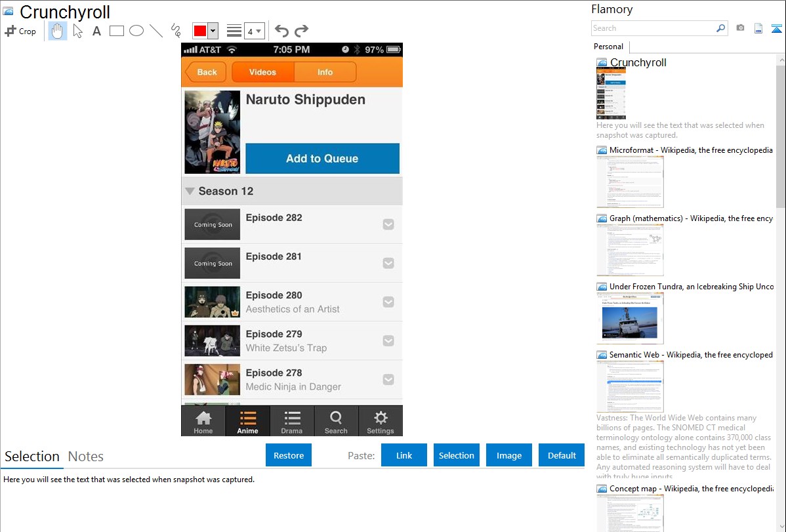
Task: Click the Paste Image button
Action: coord(509,455)
